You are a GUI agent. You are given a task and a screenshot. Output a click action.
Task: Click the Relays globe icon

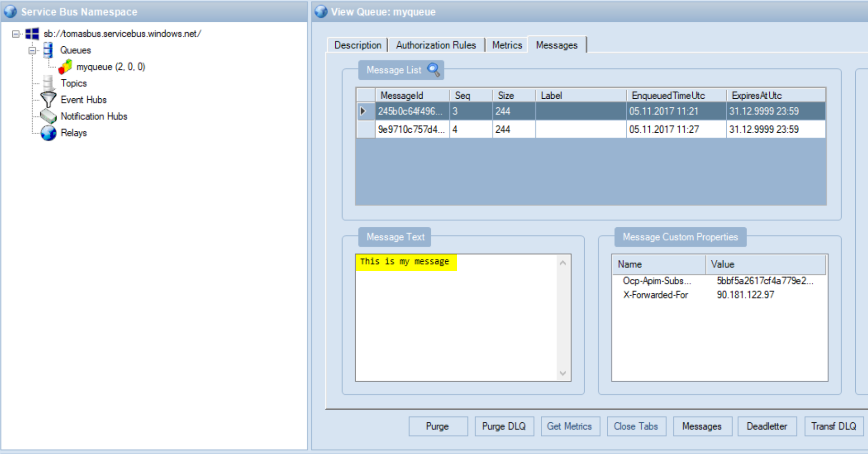click(48, 133)
